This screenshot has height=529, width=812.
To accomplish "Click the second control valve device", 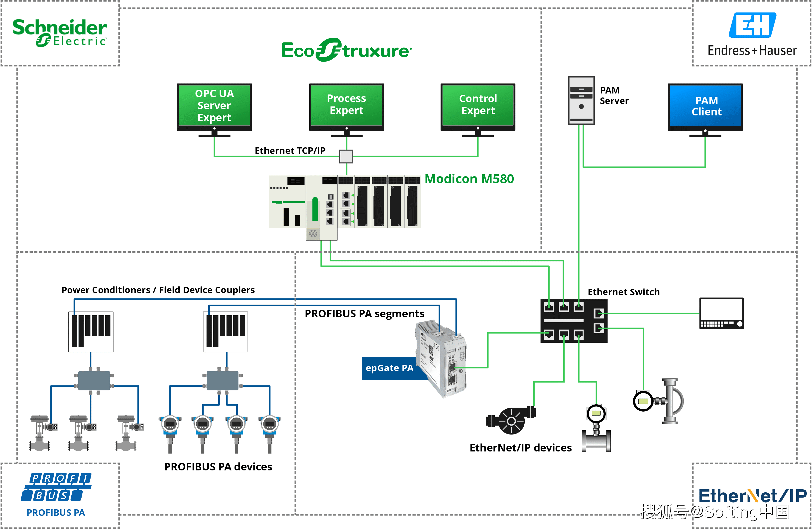I will coord(82,433).
